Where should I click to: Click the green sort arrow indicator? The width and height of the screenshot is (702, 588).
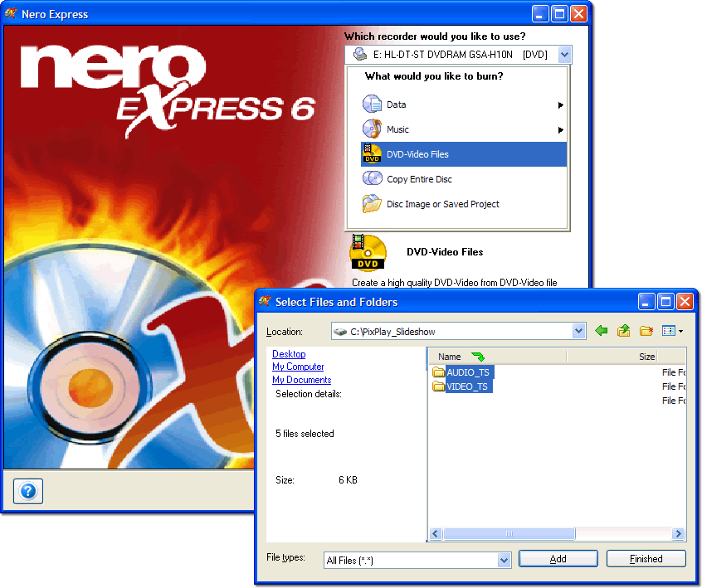pyautogui.click(x=478, y=357)
